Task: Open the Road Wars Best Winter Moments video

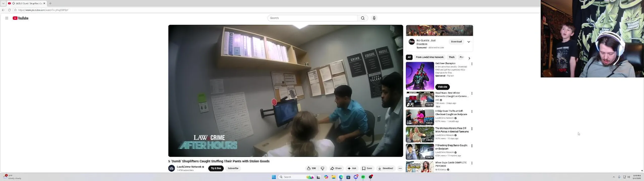Action: [x=420, y=99]
